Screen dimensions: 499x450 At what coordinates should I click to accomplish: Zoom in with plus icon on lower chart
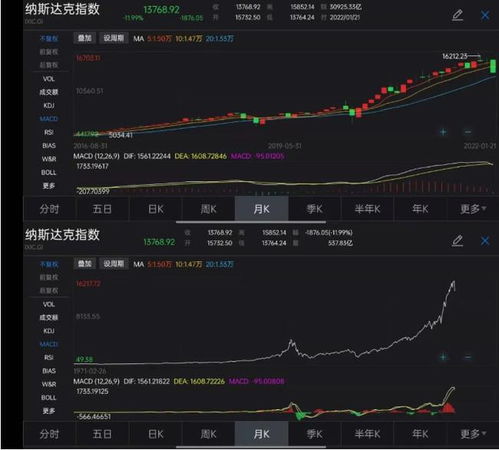click(443, 357)
